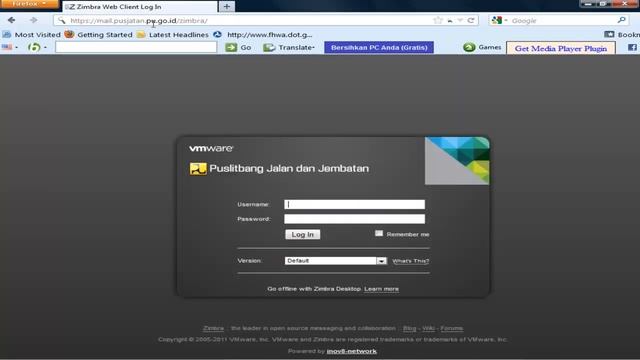Go forward with the forward arrow

[33, 20]
